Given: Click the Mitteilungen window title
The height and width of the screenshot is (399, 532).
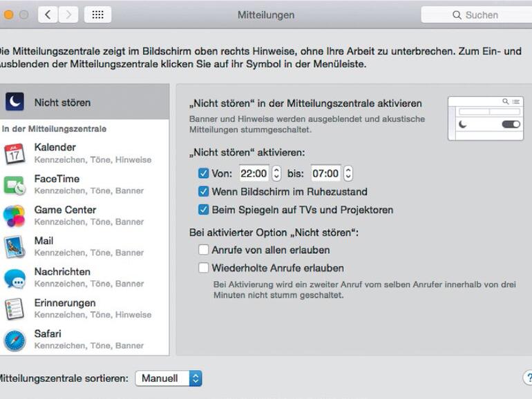Looking at the screenshot, I should tap(266, 15).
